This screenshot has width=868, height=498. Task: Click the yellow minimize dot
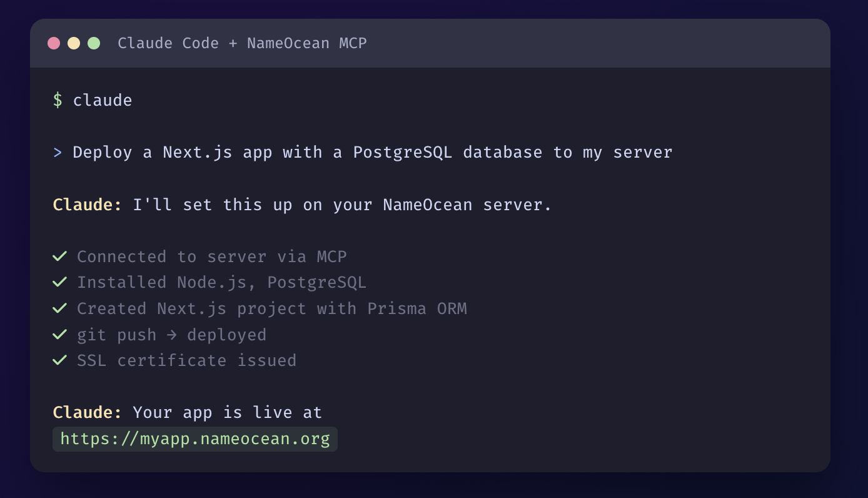coord(74,43)
